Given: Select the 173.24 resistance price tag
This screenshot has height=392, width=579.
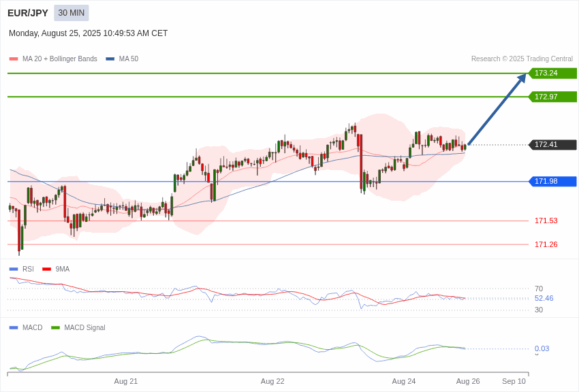Looking at the screenshot, I should (x=552, y=73).
